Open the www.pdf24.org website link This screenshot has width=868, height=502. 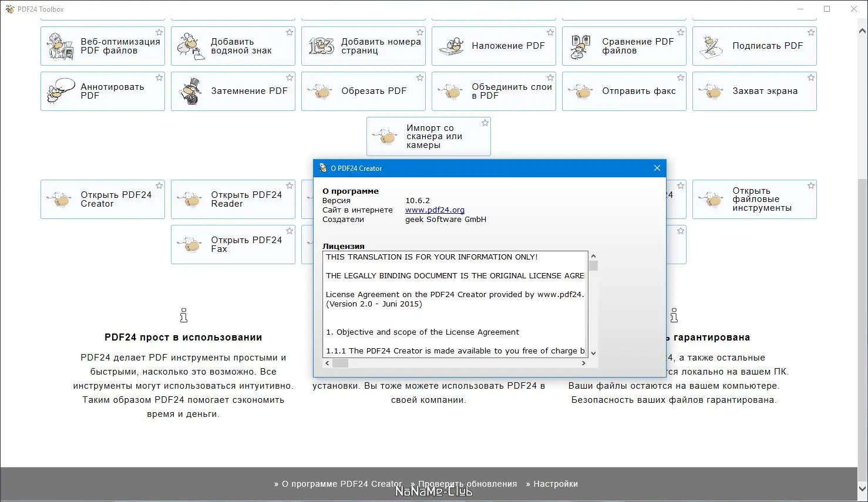coord(435,210)
